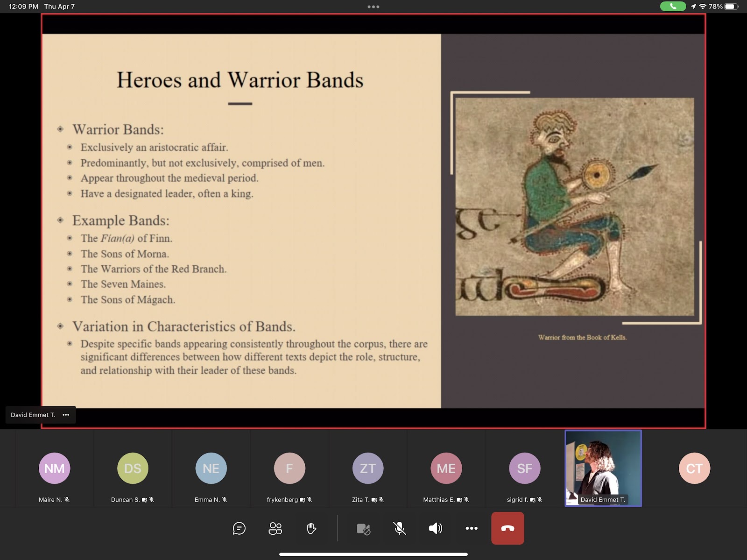Tap frykenberg muted microphone icon
The image size is (747, 560).
[310, 500]
